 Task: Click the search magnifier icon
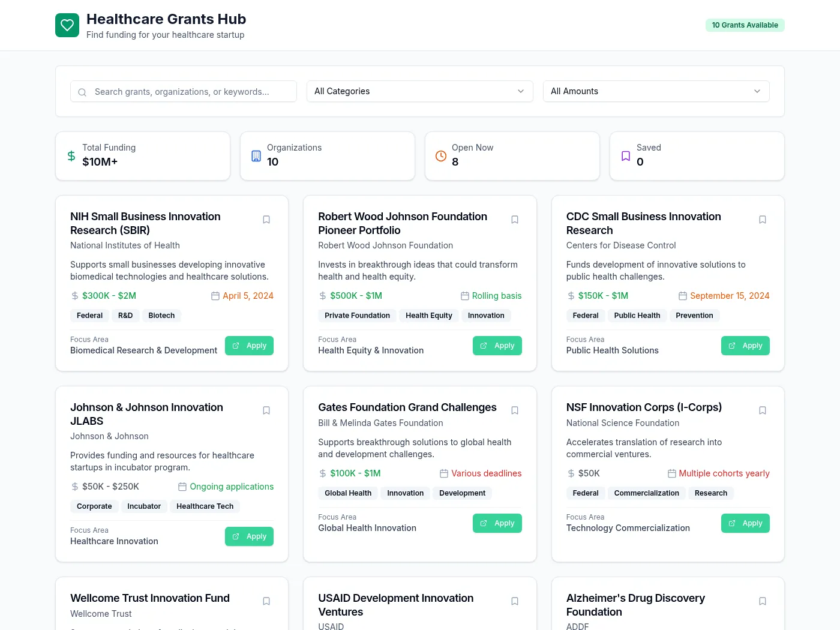click(82, 92)
